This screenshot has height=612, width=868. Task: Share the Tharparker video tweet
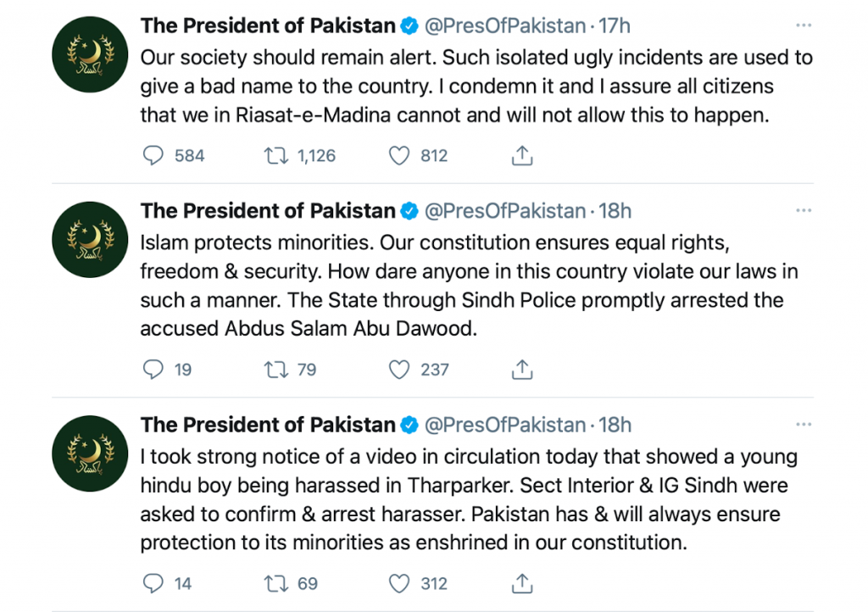[x=523, y=582]
